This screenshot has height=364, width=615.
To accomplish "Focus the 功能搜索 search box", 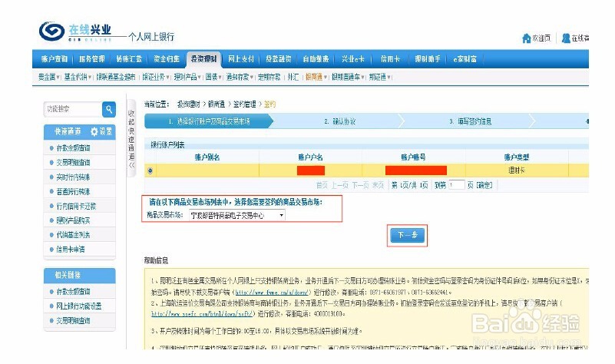I will (73, 110).
